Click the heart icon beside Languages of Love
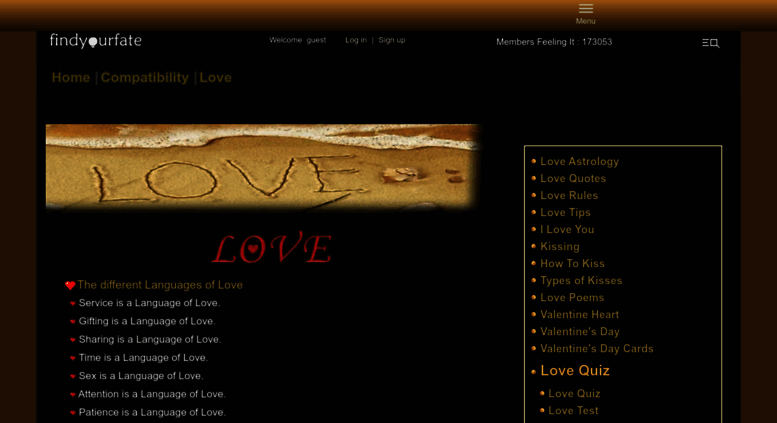The width and height of the screenshot is (777, 423). [x=70, y=285]
